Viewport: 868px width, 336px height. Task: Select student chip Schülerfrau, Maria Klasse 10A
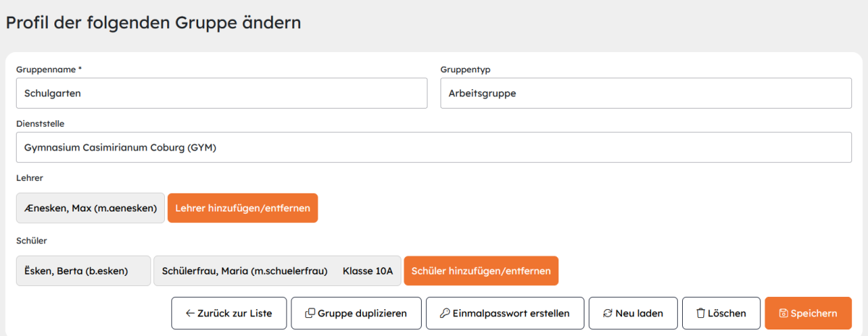277,271
